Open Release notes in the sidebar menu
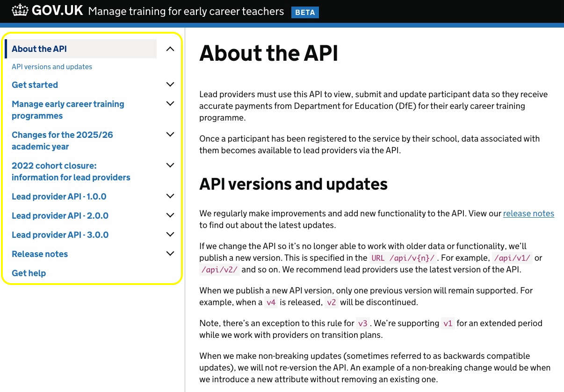The height and width of the screenshot is (392, 564). pos(40,254)
